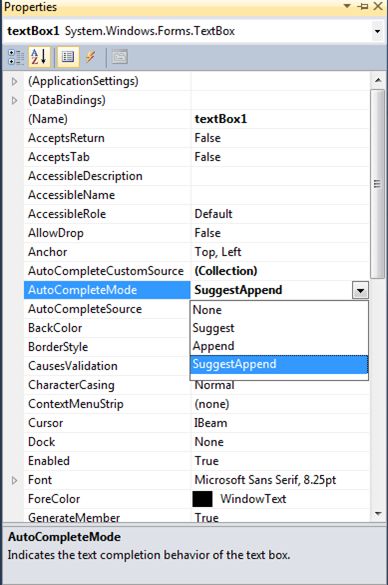This screenshot has height=585, width=388.
Task: Open Properties window position menu arrow
Action: point(347,6)
